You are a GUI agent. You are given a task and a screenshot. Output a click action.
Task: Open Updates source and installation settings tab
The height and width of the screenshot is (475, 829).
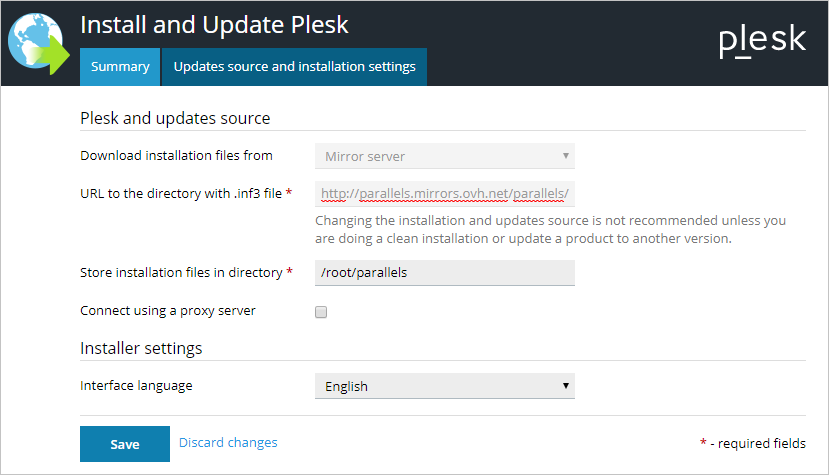294,67
